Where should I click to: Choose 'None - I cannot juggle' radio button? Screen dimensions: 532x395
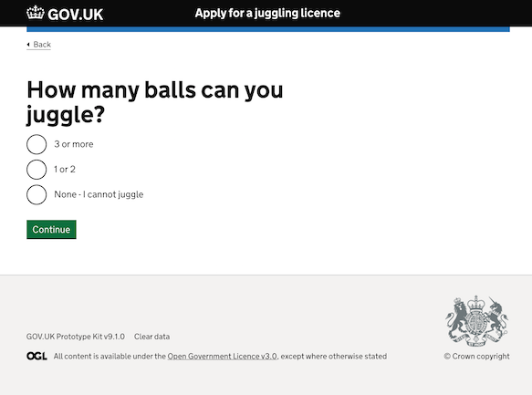click(x=37, y=194)
